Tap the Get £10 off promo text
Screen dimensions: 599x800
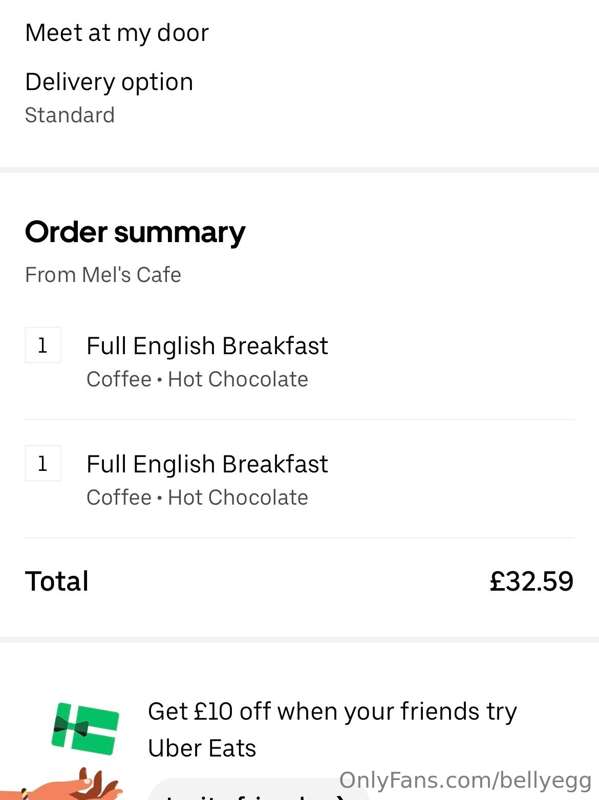click(x=332, y=711)
